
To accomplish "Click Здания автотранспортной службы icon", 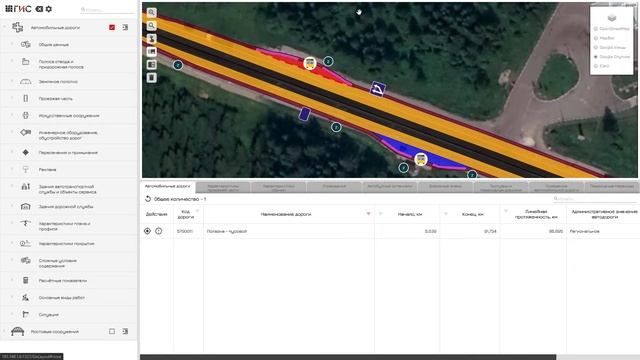I will coord(25,187).
